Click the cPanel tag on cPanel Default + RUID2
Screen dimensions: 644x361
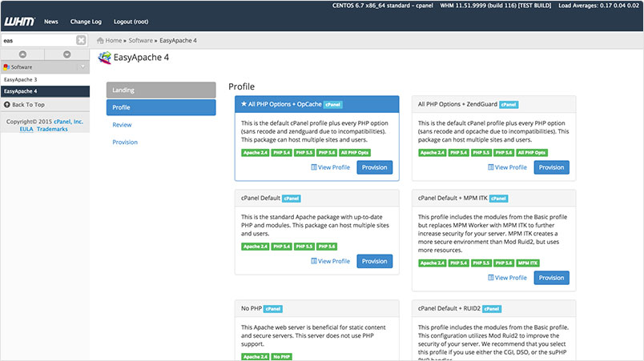[492, 309]
